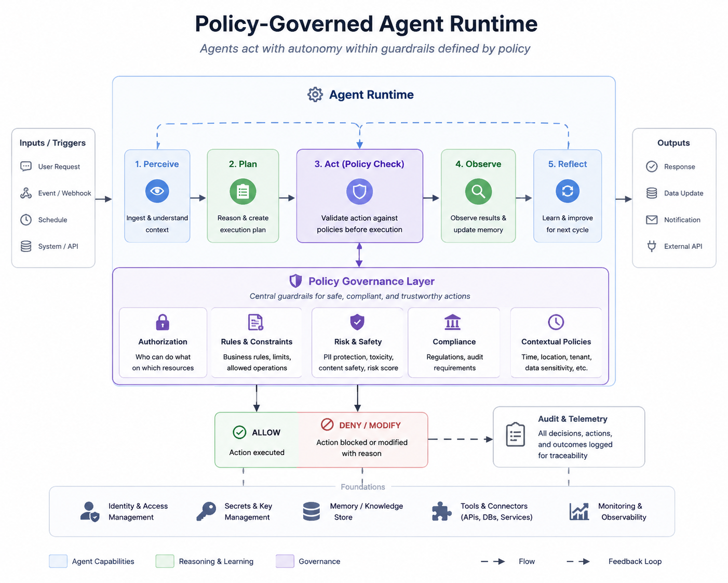Screen dimensions: 728x583
Task: Click the Tools & Connectors puzzle icon
Action: point(442,511)
